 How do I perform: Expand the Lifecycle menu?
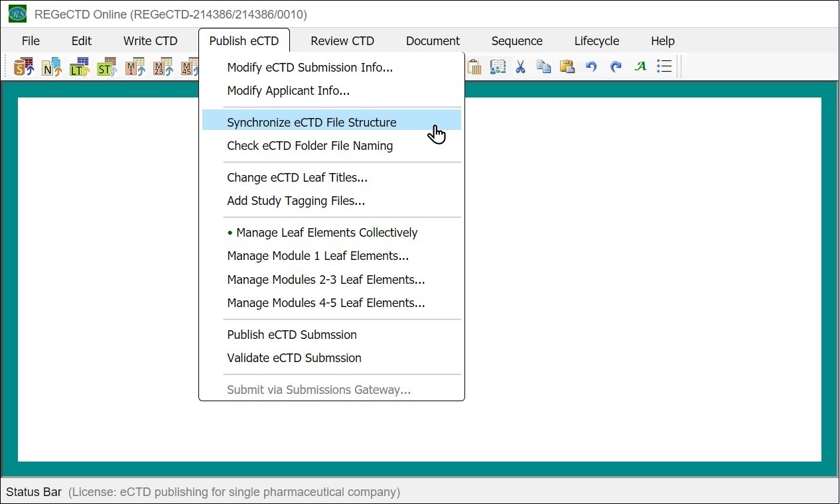pyautogui.click(x=596, y=41)
